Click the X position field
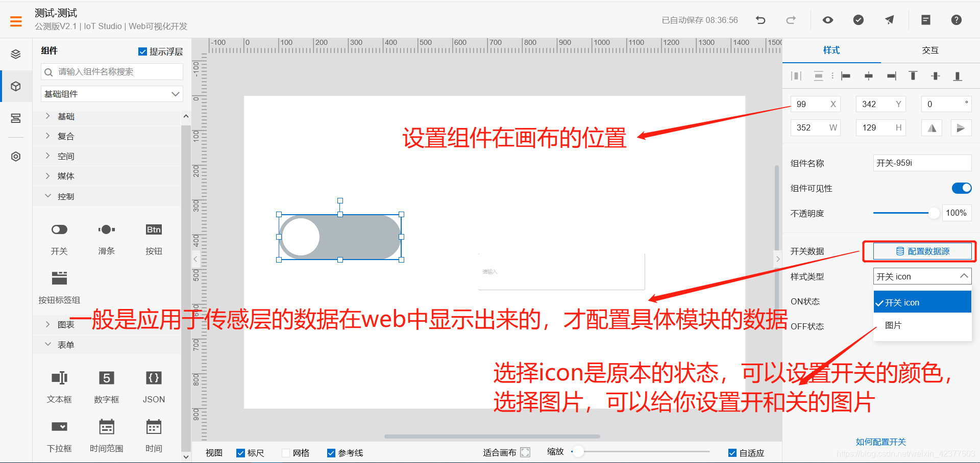This screenshot has width=980, height=463. point(816,104)
